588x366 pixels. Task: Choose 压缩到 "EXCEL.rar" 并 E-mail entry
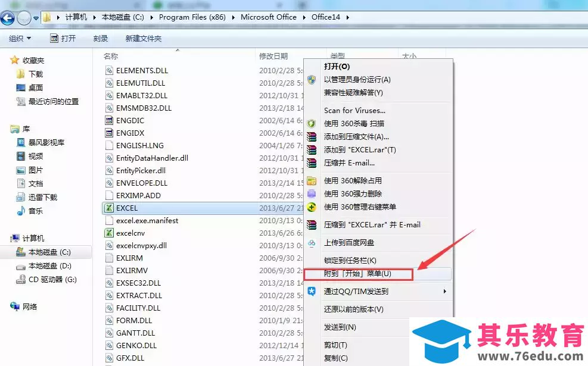[372, 225]
